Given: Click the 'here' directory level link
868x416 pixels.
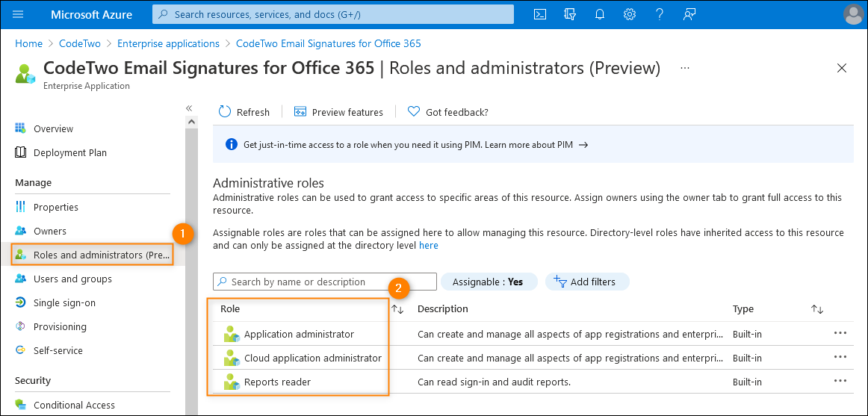Looking at the screenshot, I should pyautogui.click(x=429, y=245).
